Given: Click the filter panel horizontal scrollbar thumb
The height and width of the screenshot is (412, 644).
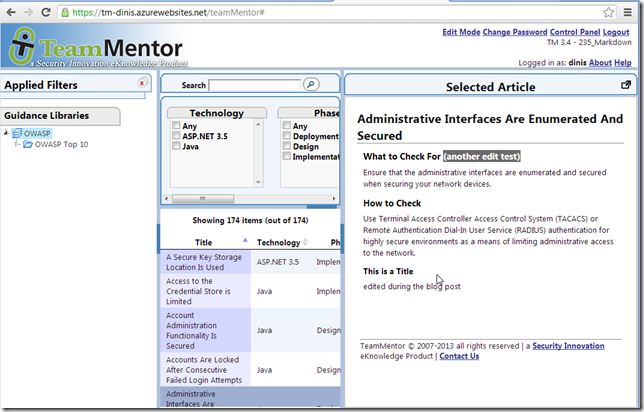Looking at the screenshot, I should point(203,199).
